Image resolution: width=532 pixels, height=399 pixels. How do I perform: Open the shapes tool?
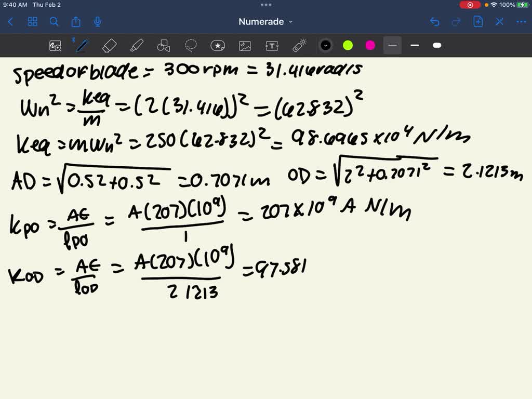tap(163, 46)
